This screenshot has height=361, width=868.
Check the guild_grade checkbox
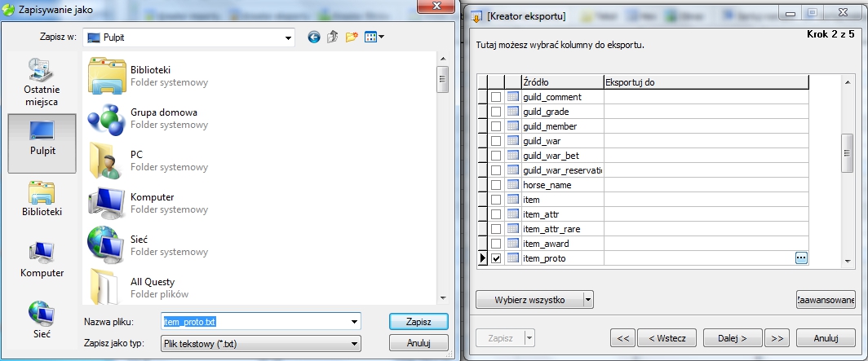[496, 112]
